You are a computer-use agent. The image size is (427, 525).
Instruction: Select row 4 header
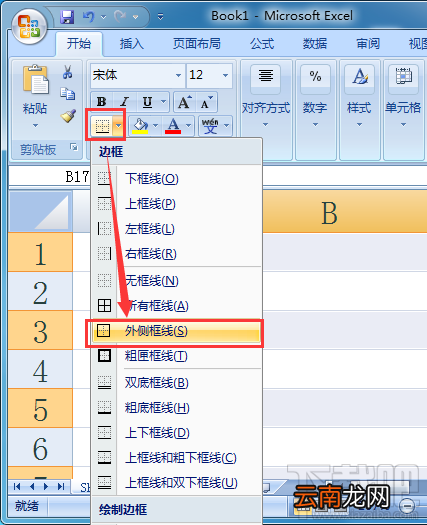(x=41, y=369)
